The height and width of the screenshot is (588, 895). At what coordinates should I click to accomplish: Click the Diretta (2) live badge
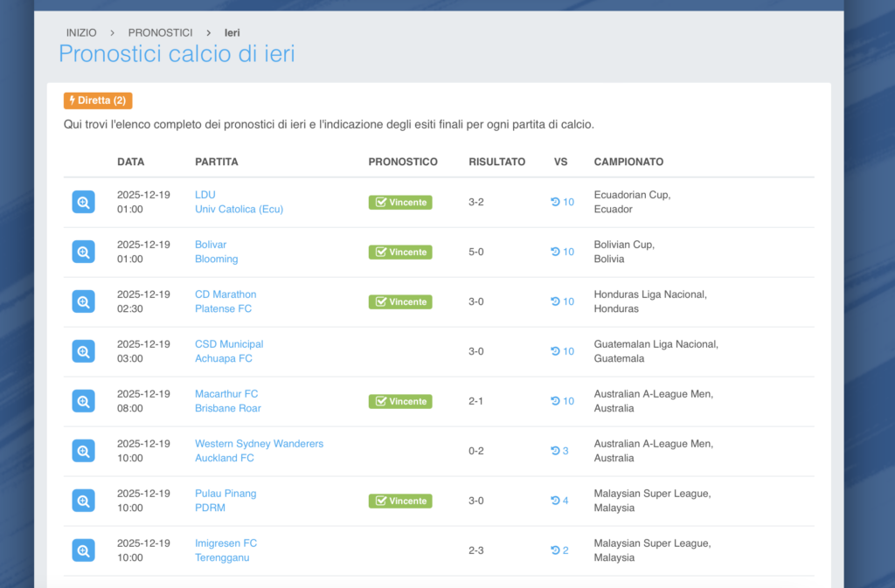pyautogui.click(x=98, y=100)
